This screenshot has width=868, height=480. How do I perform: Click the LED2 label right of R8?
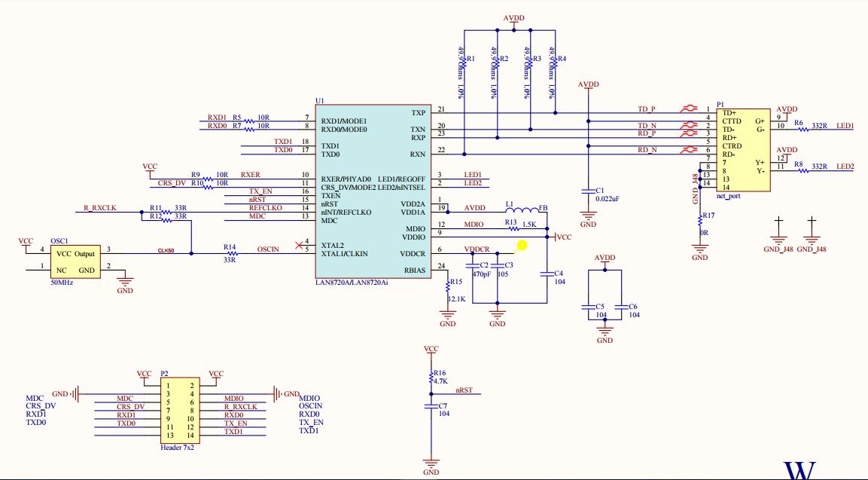pos(845,167)
